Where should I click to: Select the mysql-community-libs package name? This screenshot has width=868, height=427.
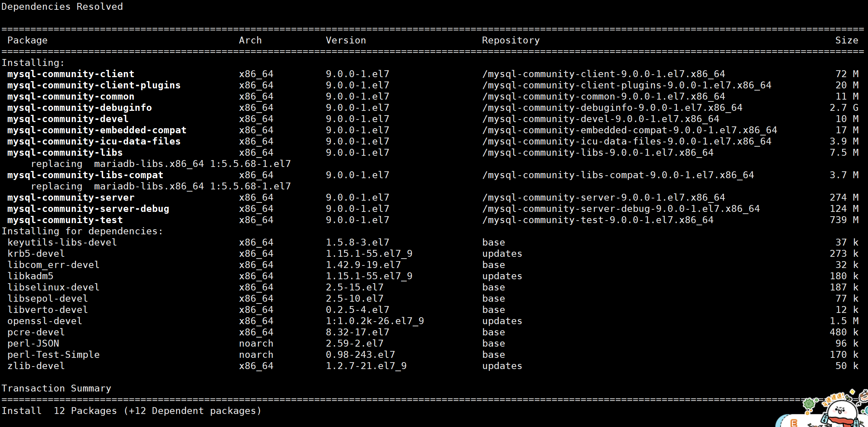pos(64,152)
